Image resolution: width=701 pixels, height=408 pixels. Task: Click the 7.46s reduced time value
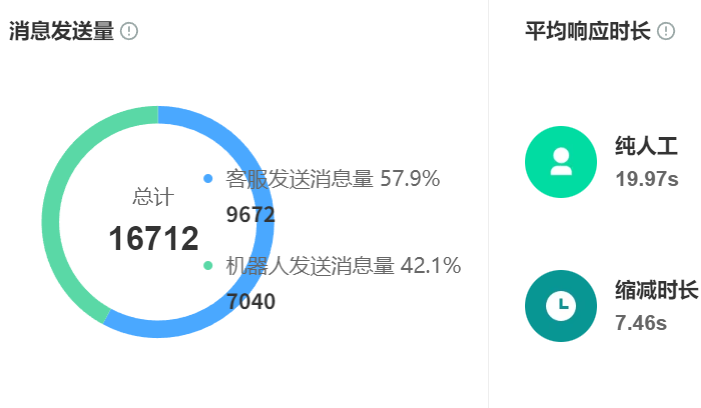click(641, 322)
